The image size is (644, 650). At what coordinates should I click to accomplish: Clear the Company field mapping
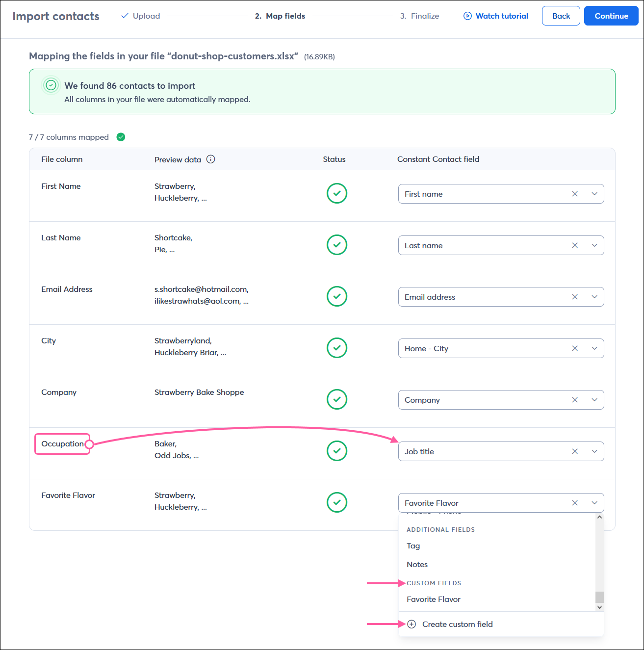tap(575, 400)
